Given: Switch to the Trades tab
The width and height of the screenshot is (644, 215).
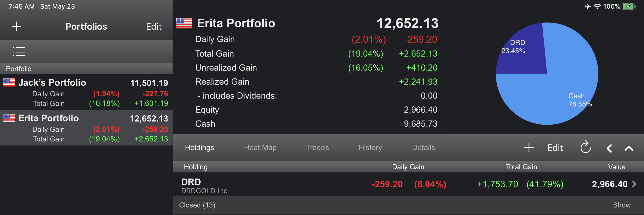Looking at the screenshot, I should point(317,148).
